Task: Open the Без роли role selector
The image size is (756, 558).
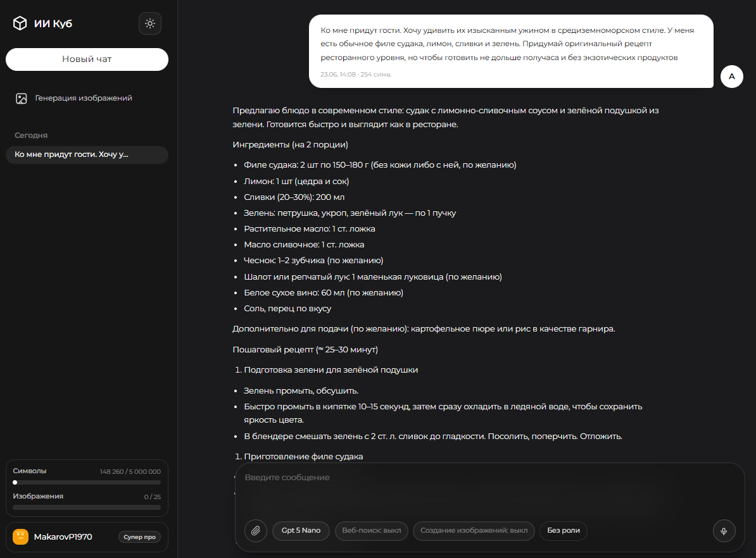Action: (x=563, y=531)
